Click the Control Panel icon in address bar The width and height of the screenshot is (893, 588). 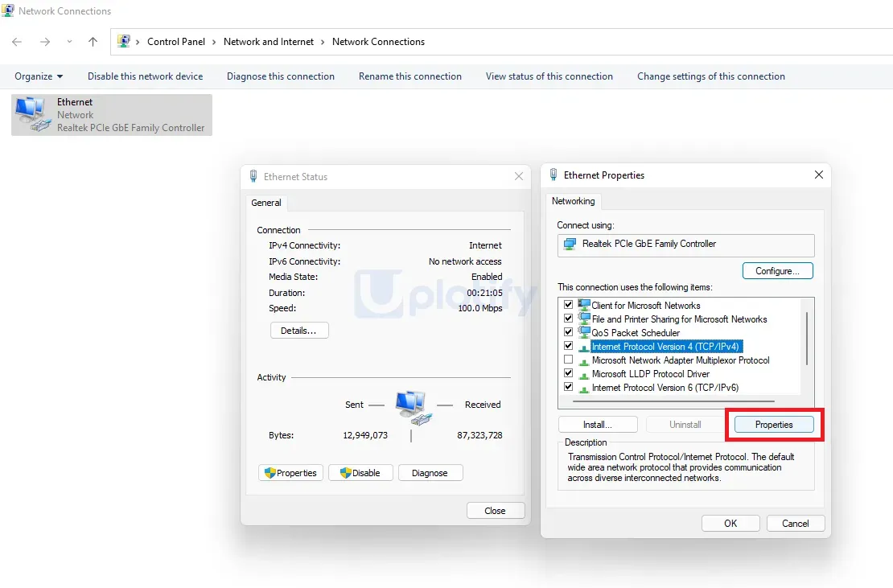pos(124,41)
